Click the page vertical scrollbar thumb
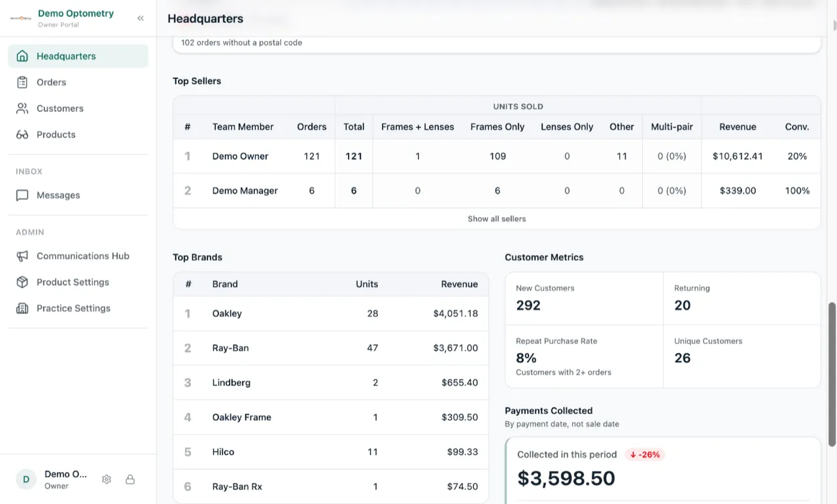 point(832,375)
